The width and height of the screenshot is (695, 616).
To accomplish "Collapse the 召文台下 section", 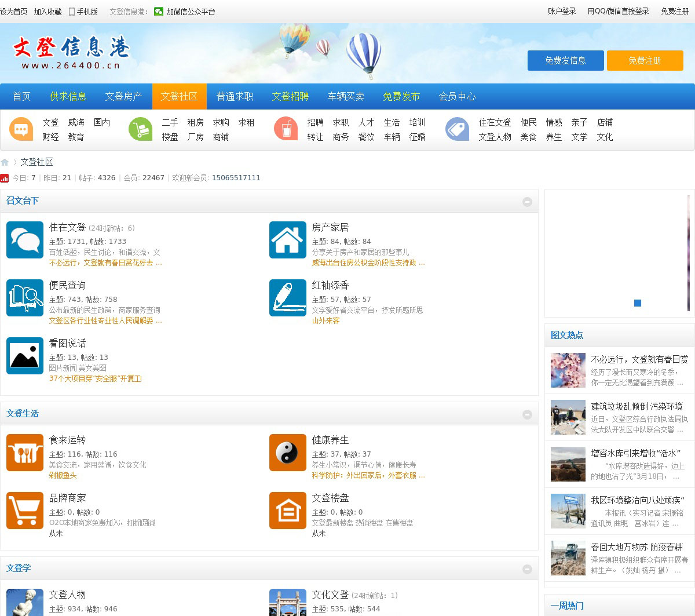I will coord(527,202).
